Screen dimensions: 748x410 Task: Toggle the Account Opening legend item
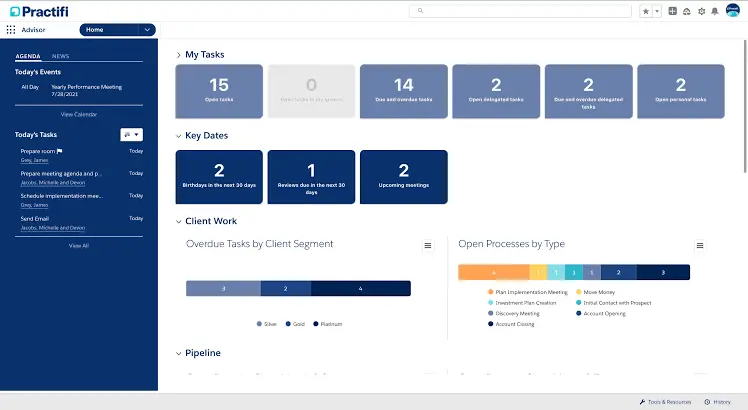(601, 314)
